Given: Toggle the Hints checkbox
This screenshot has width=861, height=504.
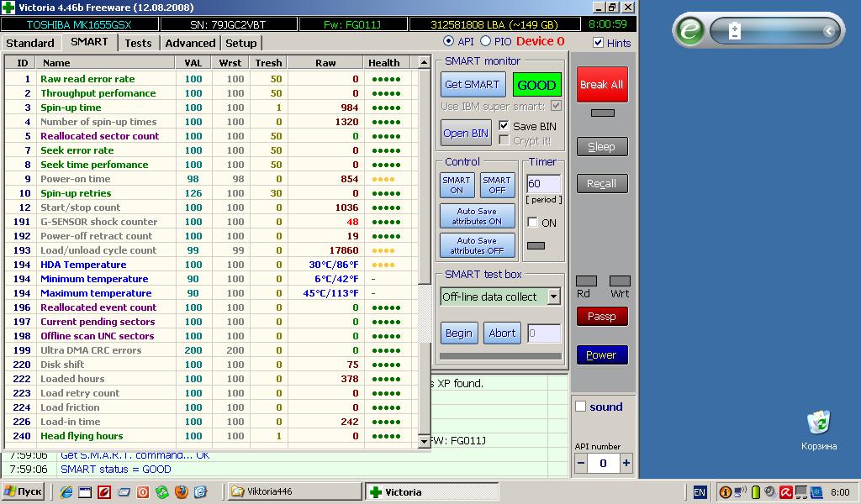Looking at the screenshot, I should pyautogui.click(x=599, y=43).
